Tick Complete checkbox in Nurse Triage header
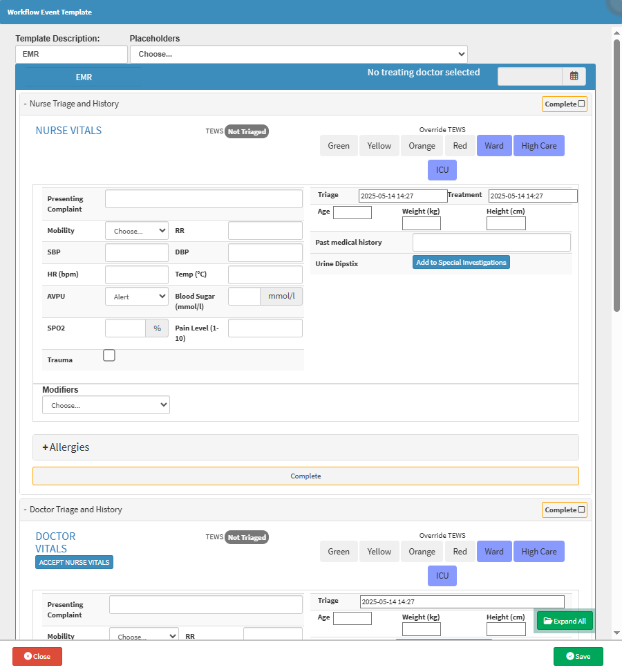622x672 pixels. 581,104
